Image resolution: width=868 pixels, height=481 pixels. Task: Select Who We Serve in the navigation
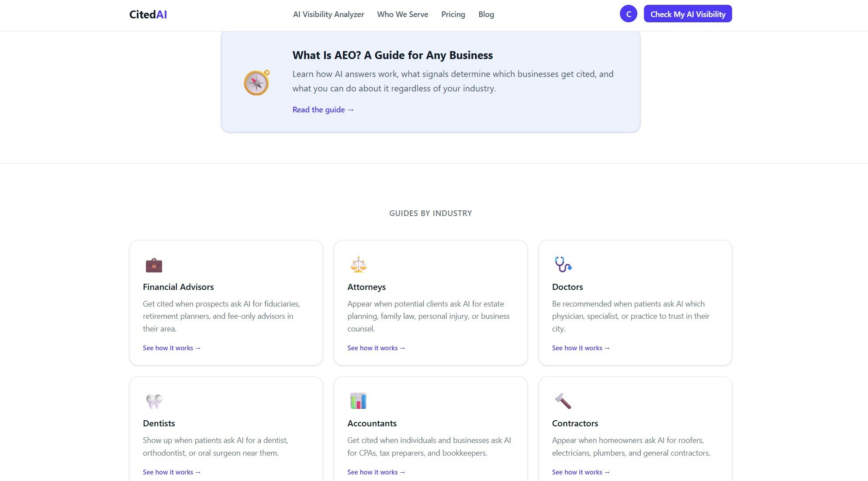point(402,14)
